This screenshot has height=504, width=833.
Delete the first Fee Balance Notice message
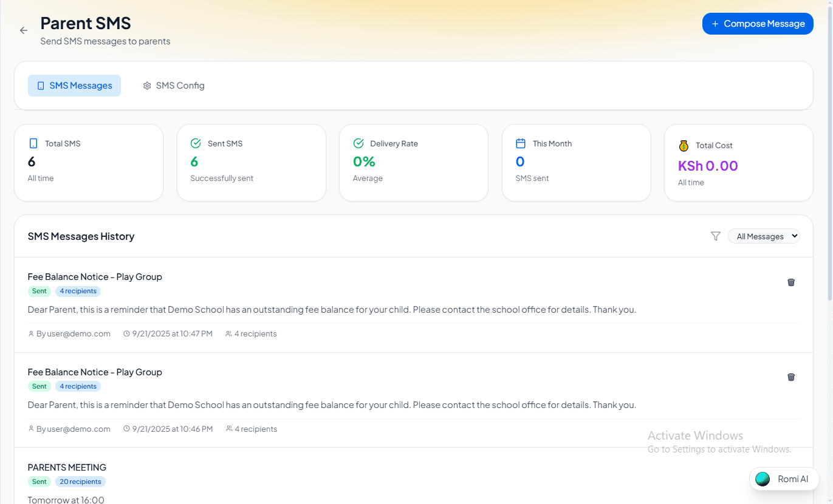point(790,282)
